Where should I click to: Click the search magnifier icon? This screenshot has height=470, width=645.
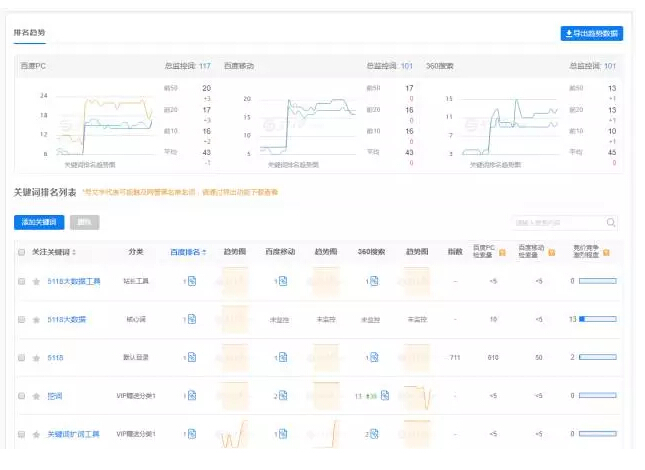tap(611, 223)
